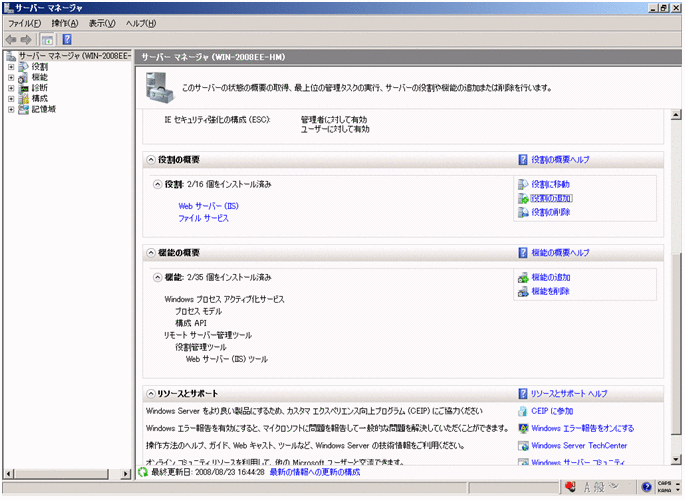685x500 pixels.
Task: Click main pane scrollbar down arrow
Action: pos(676,459)
